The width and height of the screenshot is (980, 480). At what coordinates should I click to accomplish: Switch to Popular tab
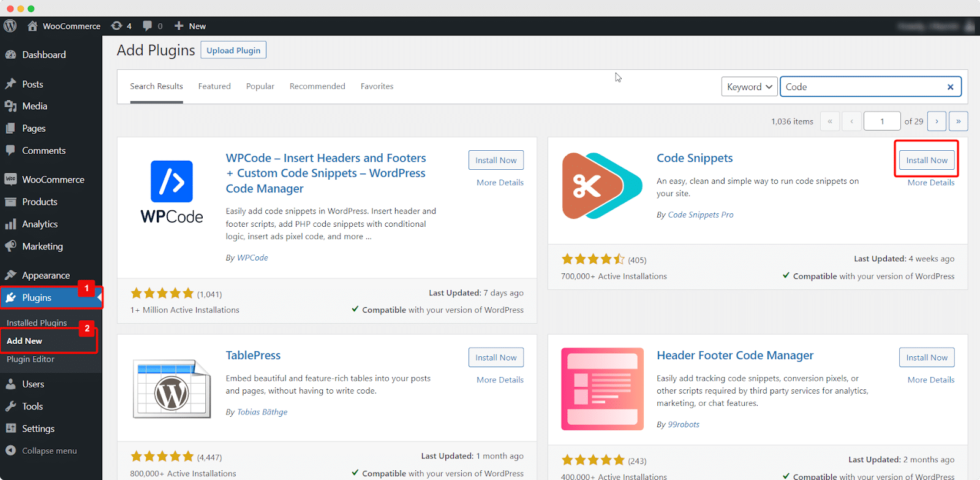point(260,86)
